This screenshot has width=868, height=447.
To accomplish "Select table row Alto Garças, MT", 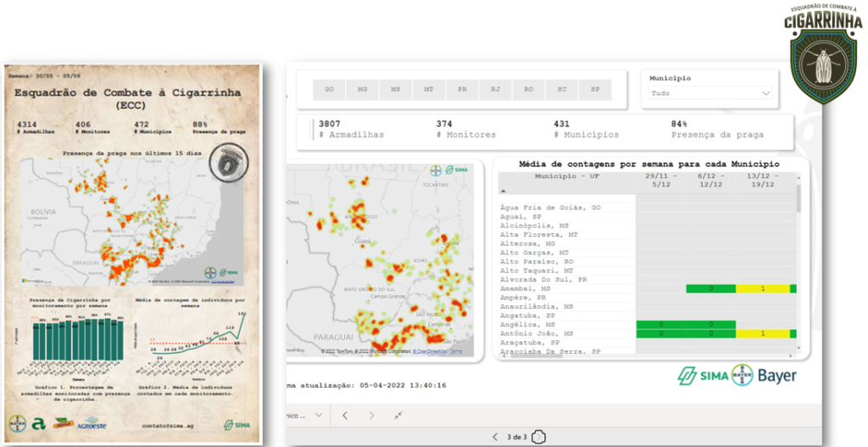I will pos(534,253).
